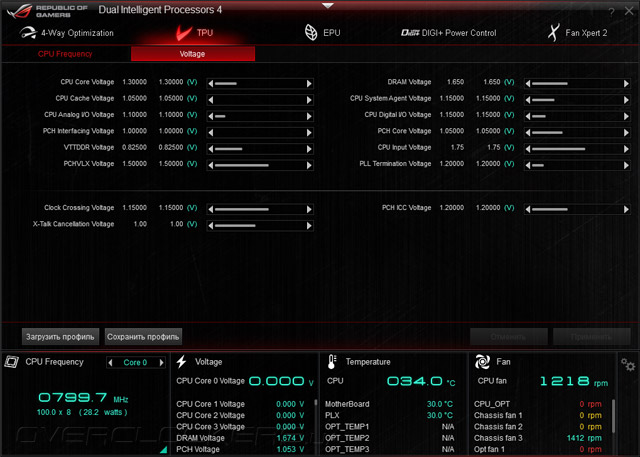640x457 pixels.
Task: Click the greyed Отменить button
Action: [x=509, y=337]
